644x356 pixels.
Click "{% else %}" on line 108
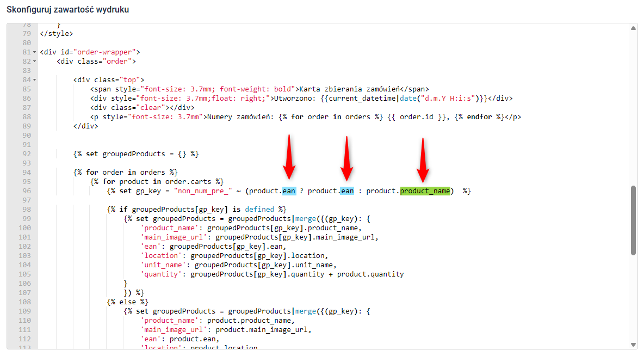pyautogui.click(x=128, y=302)
